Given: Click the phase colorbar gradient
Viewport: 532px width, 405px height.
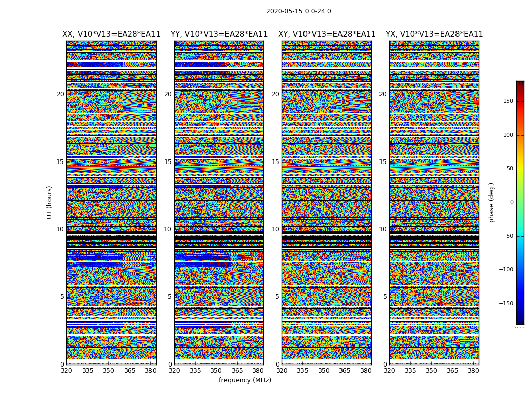Looking at the screenshot, I should 520,202.
